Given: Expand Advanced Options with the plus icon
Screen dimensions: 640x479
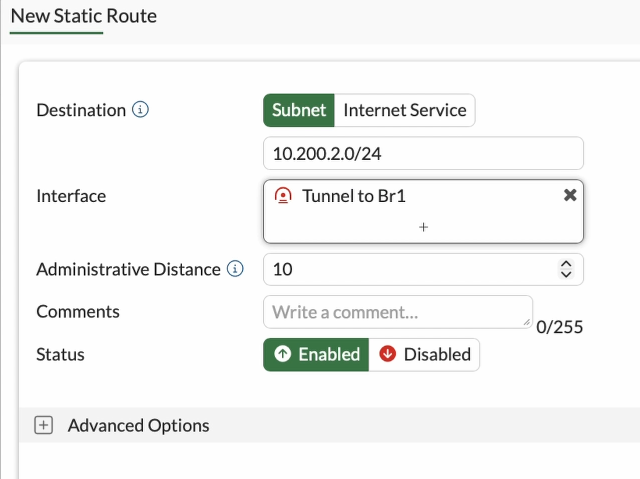Looking at the screenshot, I should (43, 425).
